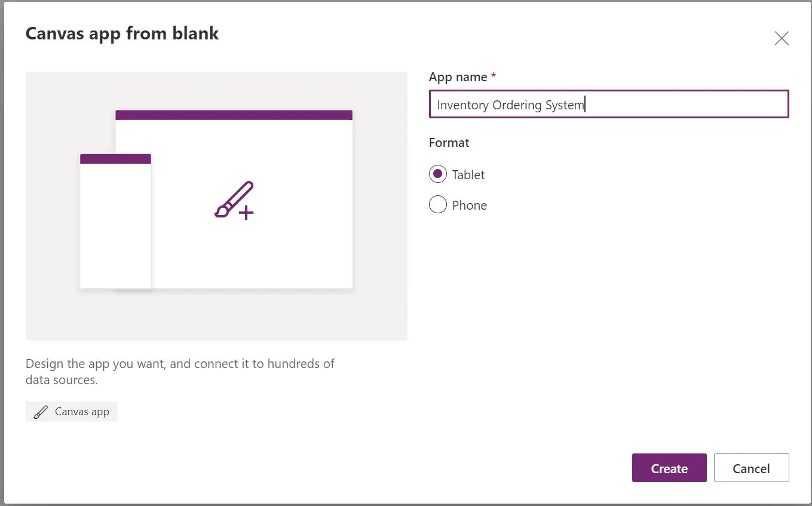This screenshot has height=506, width=812.
Task: Click the purple header bar of phone mockup
Action: click(x=115, y=159)
